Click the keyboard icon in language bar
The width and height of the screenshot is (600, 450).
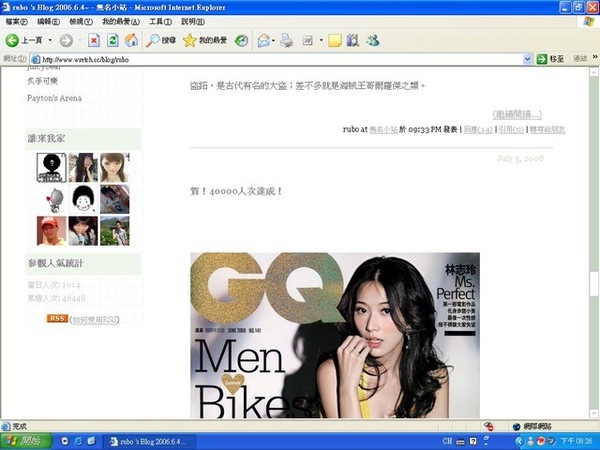pyautogui.click(x=461, y=442)
